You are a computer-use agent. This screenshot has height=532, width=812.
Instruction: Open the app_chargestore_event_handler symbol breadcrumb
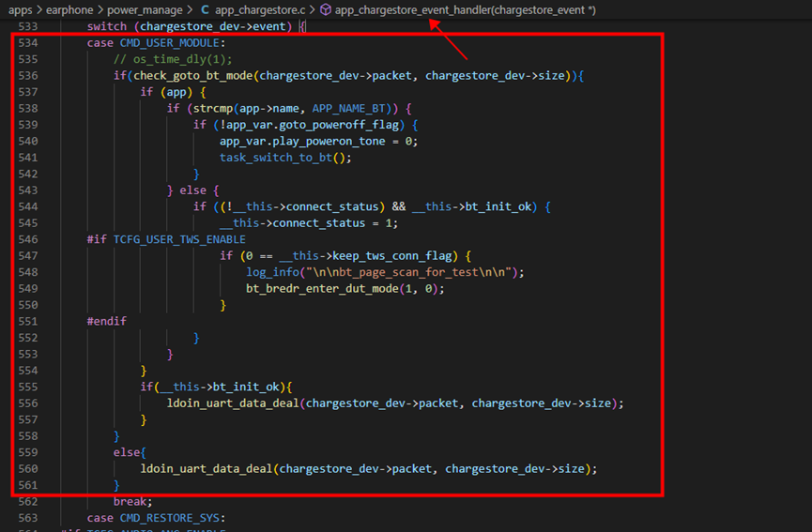(465, 9)
